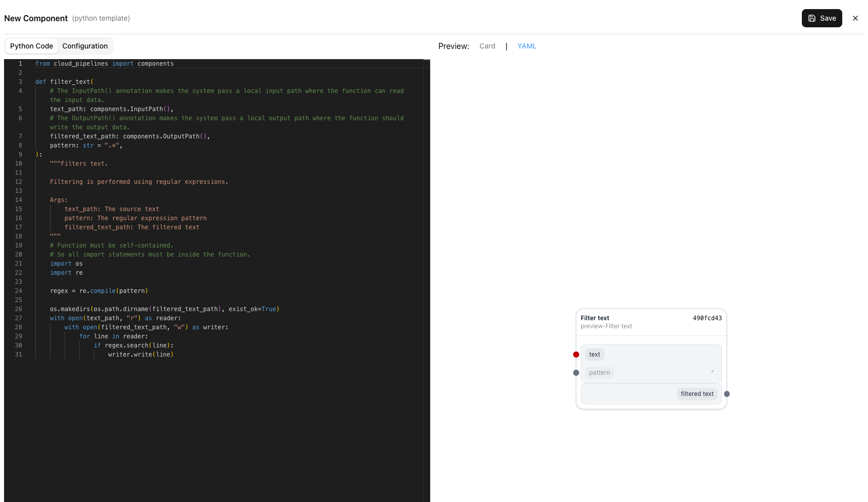Click the X icon next to Save

855,18
